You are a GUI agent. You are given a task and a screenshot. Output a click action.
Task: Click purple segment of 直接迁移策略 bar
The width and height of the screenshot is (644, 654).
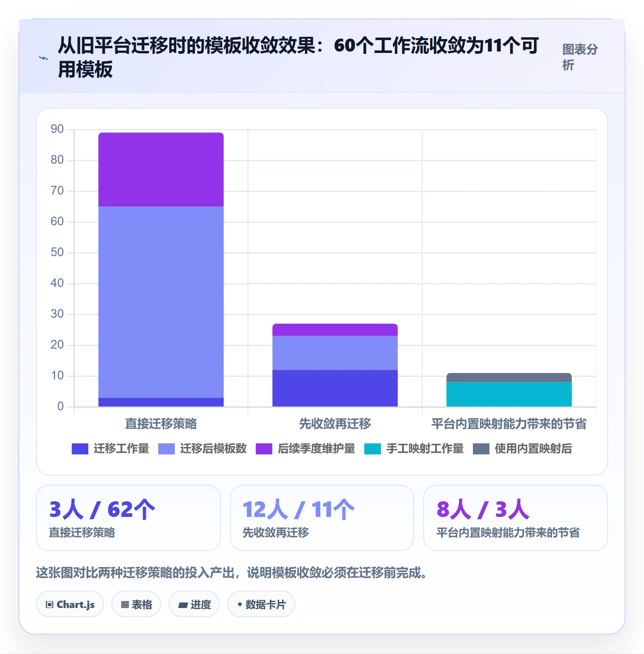(161, 170)
